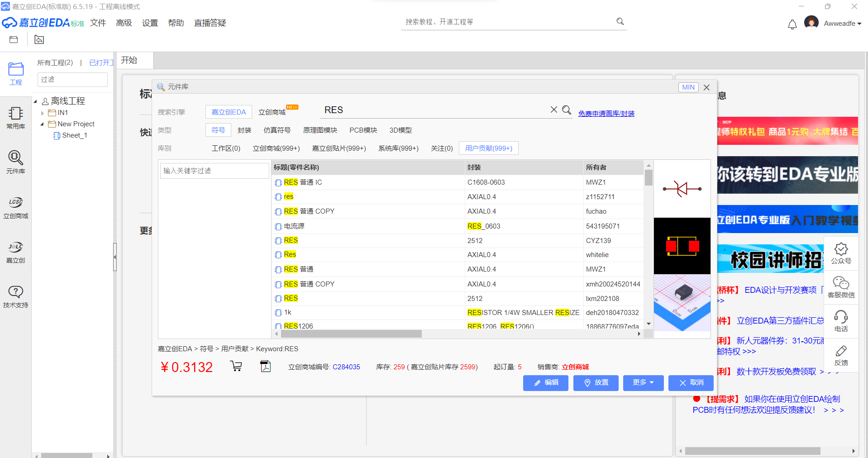
Task: Clear the RES search text with the X icon
Action: 553,110
